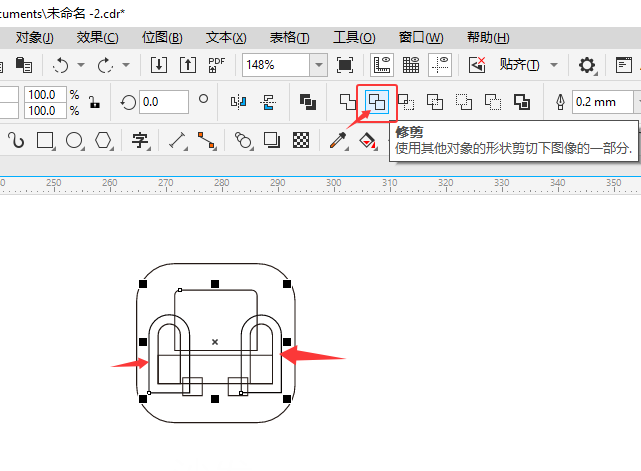
Task: Expand the Redo history dropdown
Action: tap(126, 65)
